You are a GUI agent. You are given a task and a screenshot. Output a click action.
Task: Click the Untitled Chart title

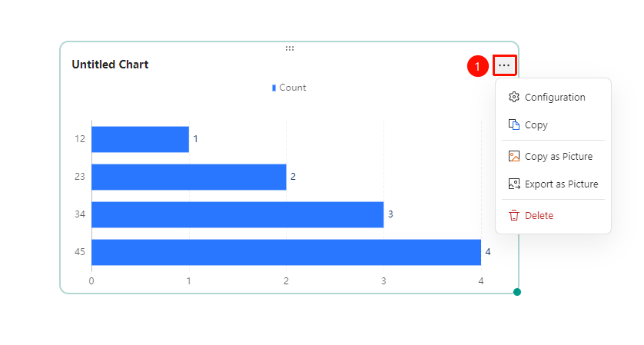(x=110, y=65)
